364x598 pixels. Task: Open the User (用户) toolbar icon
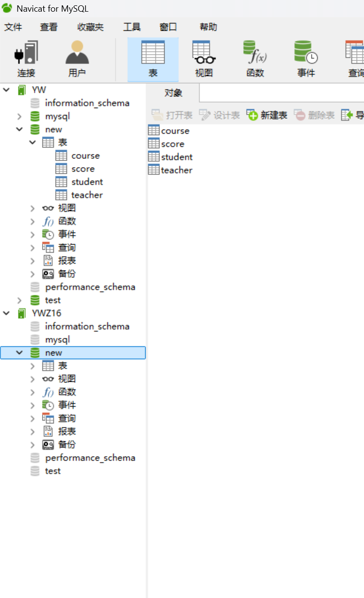point(77,59)
